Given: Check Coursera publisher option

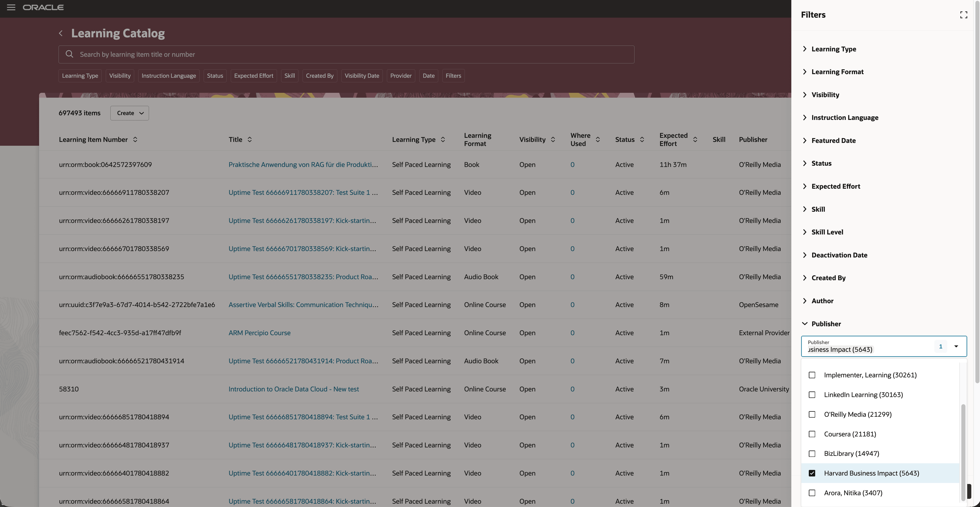Looking at the screenshot, I should (x=812, y=434).
